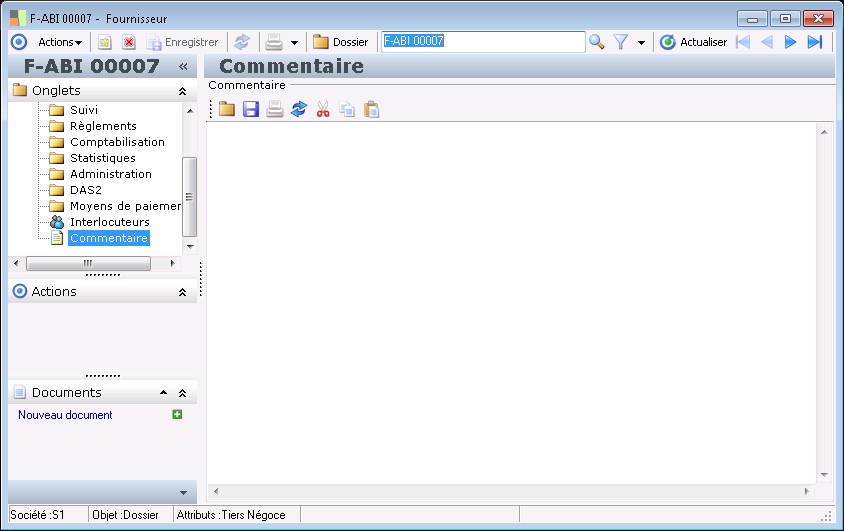Select Comptabilisation in the tree
This screenshot has width=844, height=531.
point(117,142)
